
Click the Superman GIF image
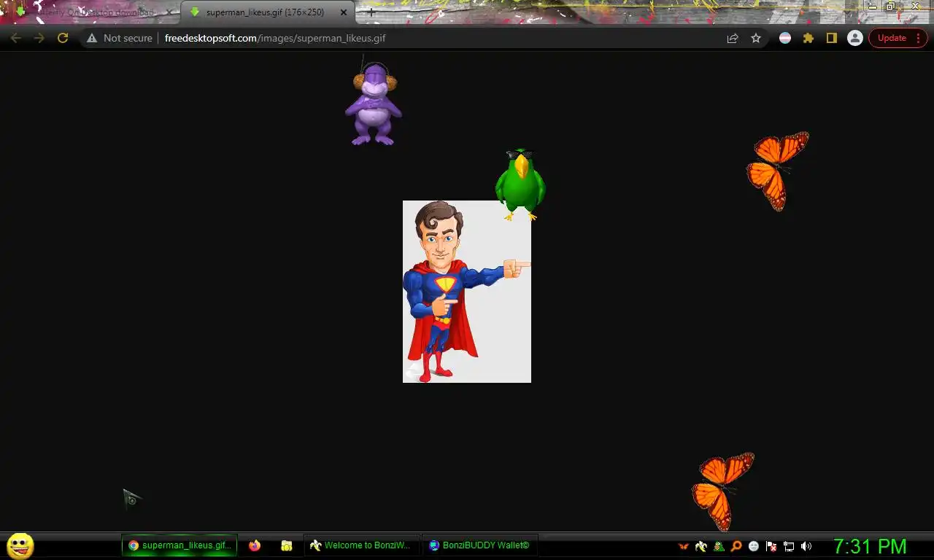pos(467,292)
